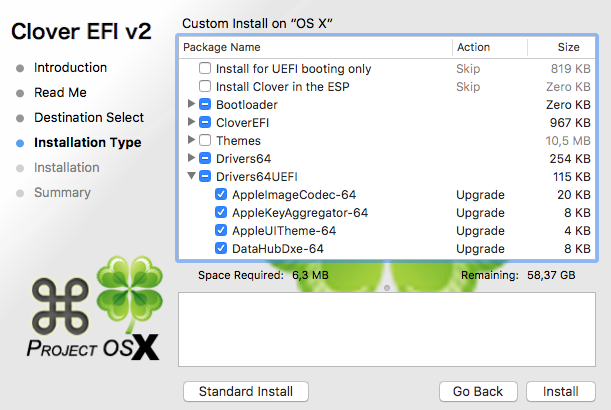
Task: Click the Installation Type step bullet
Action: click(20, 143)
